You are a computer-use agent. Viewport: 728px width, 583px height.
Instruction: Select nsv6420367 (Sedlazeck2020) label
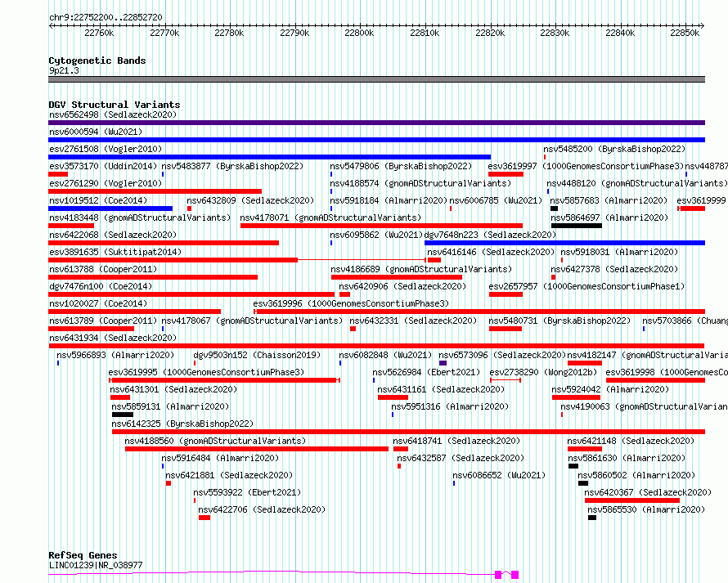point(648,492)
